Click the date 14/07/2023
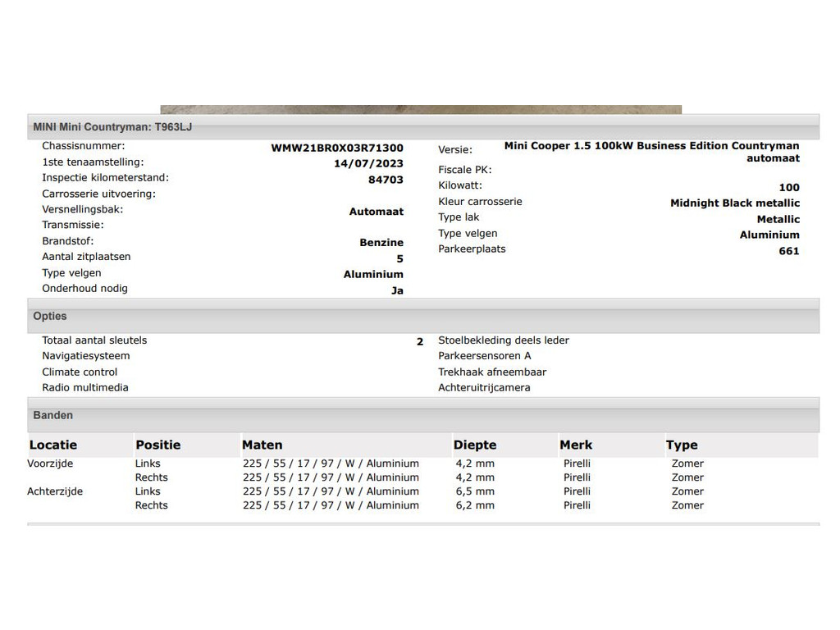 click(368, 163)
